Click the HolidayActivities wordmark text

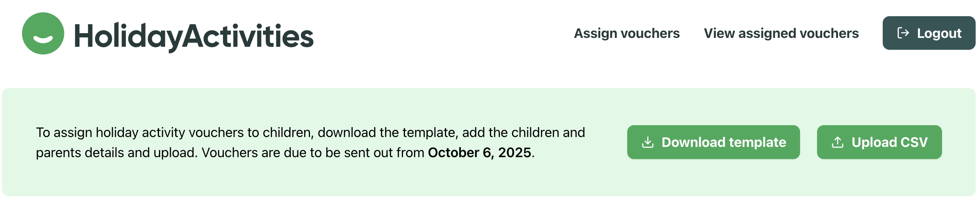pos(194,36)
